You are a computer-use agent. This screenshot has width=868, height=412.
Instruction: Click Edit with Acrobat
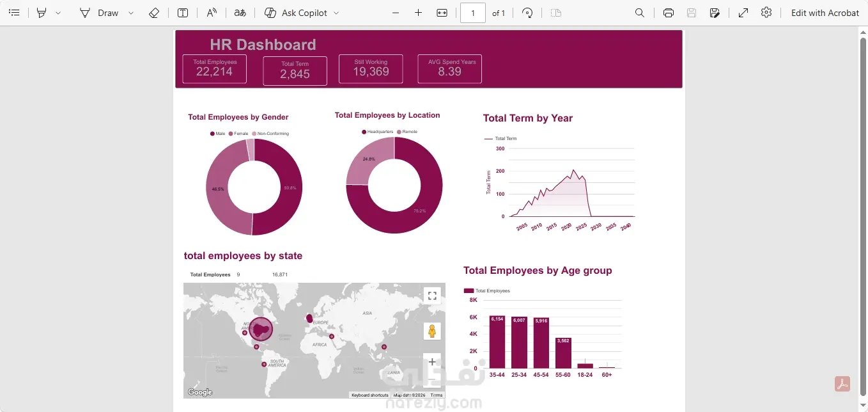[x=825, y=13]
